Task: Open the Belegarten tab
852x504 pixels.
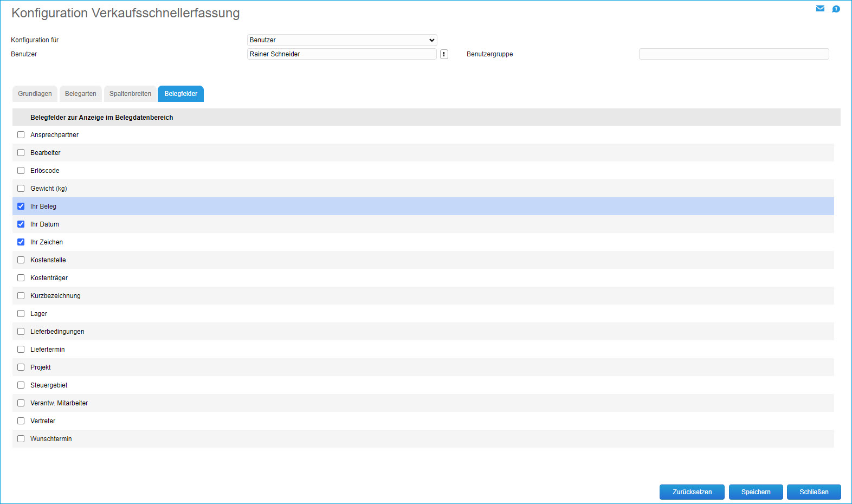Action: coord(81,94)
